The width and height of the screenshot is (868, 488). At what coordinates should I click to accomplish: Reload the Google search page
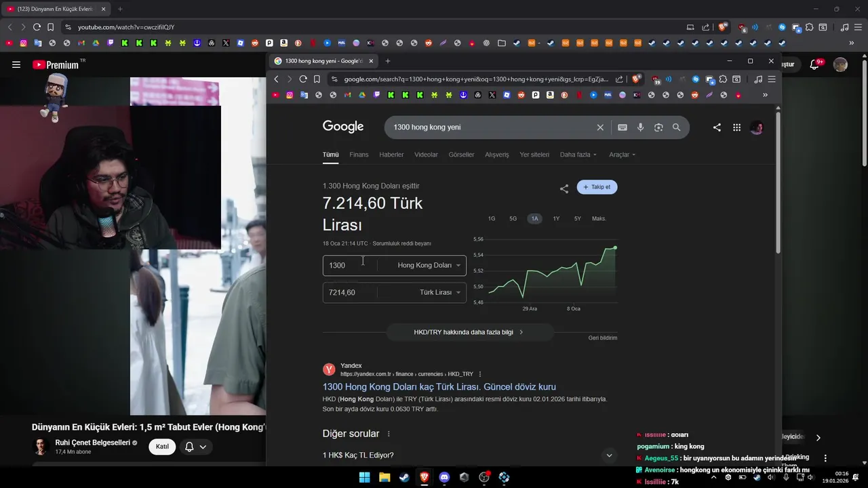pos(303,79)
